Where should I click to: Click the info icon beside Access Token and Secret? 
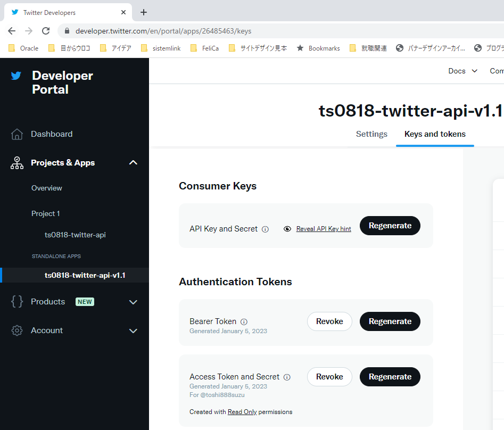(x=287, y=377)
